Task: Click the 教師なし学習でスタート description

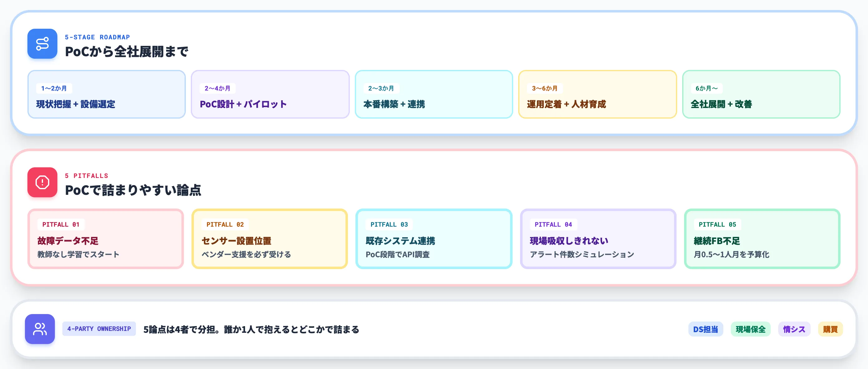Action: [x=78, y=254]
